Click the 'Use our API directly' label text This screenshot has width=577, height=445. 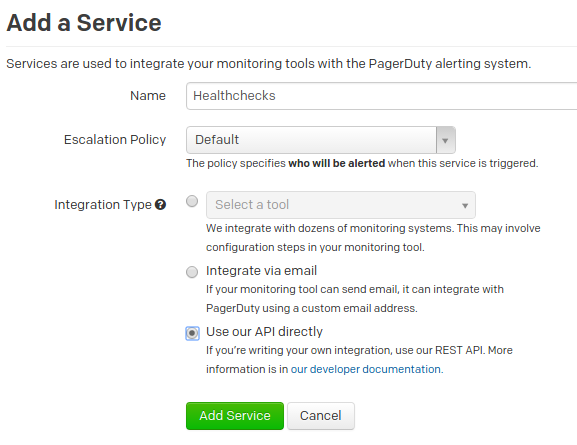click(x=264, y=332)
